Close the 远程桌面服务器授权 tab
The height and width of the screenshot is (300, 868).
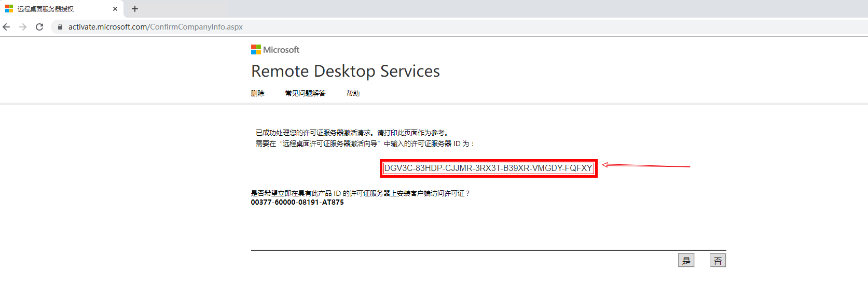(115, 9)
